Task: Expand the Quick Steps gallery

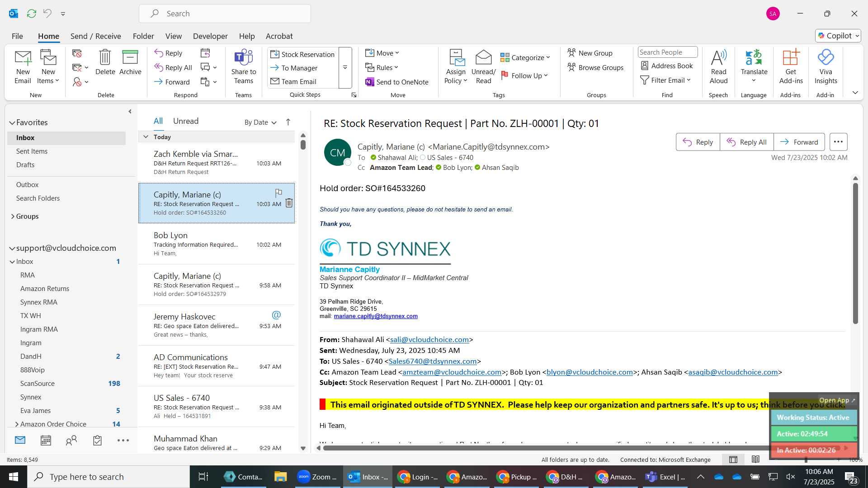Action: click(345, 68)
